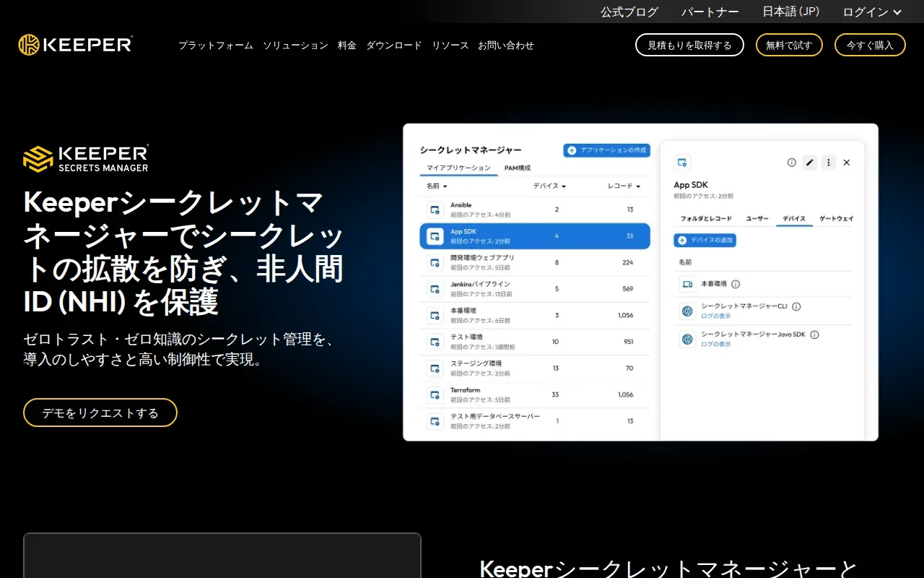Switch to the フォルダとレコード tab
Viewport: 924px width, 578px height.
click(706, 218)
